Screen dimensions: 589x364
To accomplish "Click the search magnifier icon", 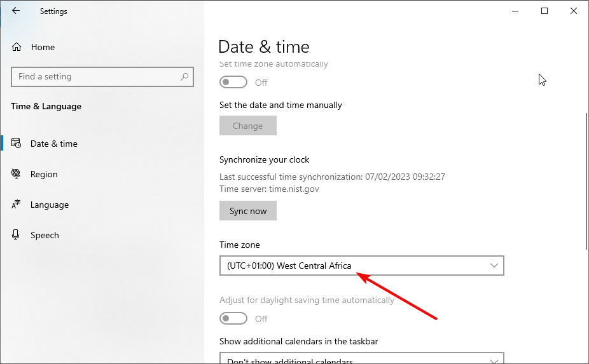I will 184,77.
